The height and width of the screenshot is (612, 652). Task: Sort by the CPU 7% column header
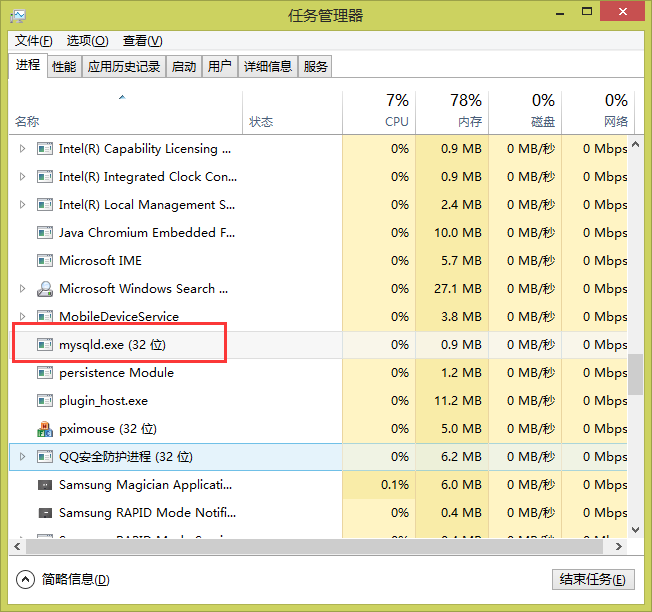tap(379, 112)
